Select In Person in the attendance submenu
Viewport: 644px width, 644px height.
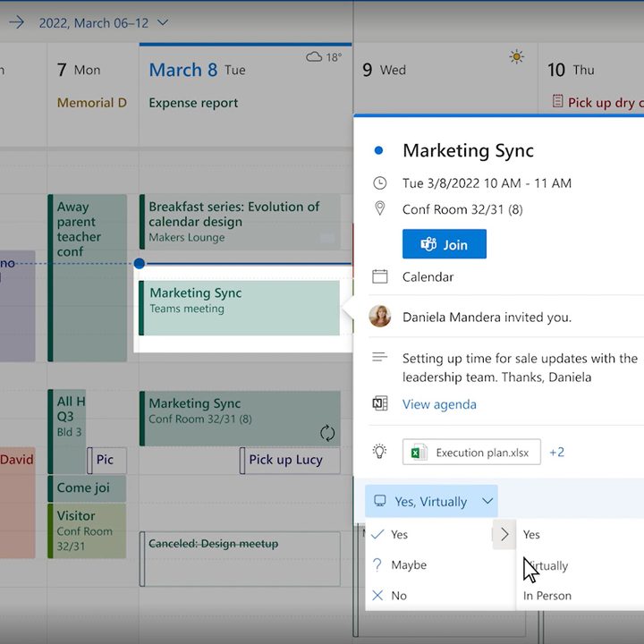point(547,596)
